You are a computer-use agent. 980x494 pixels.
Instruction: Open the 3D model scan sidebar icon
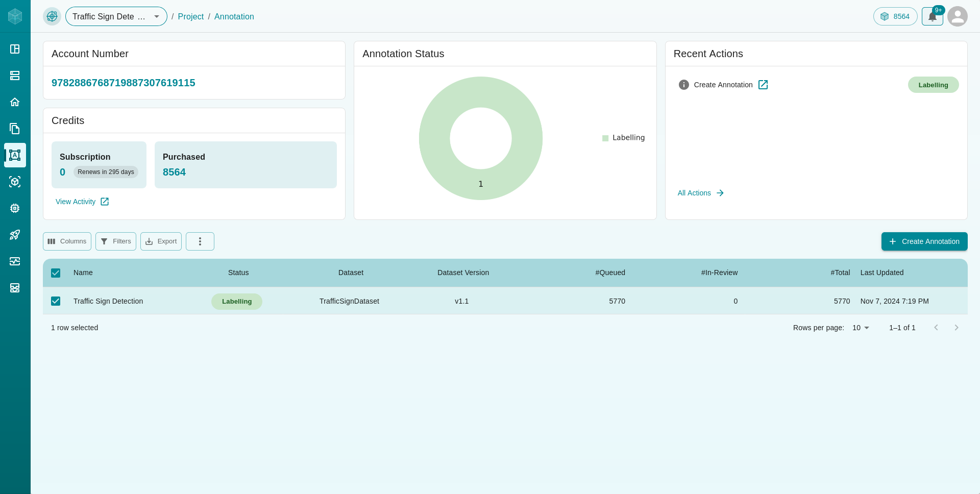point(15,182)
